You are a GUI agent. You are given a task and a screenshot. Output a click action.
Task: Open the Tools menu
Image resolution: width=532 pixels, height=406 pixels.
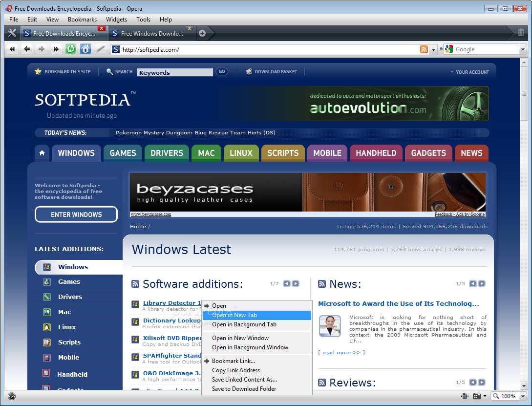(143, 20)
